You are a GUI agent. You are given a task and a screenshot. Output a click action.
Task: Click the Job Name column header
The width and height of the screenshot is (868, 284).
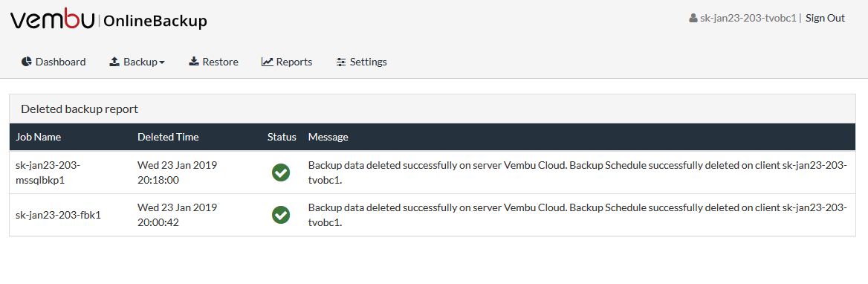(x=38, y=137)
